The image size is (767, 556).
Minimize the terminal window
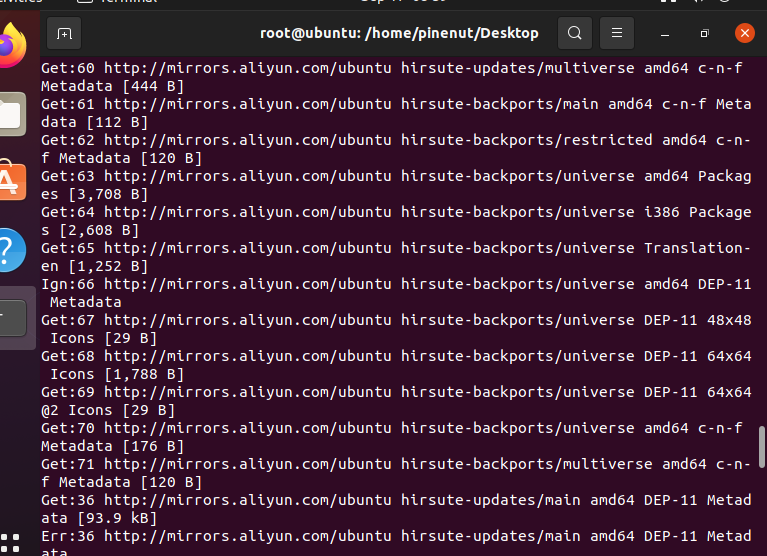(x=665, y=33)
